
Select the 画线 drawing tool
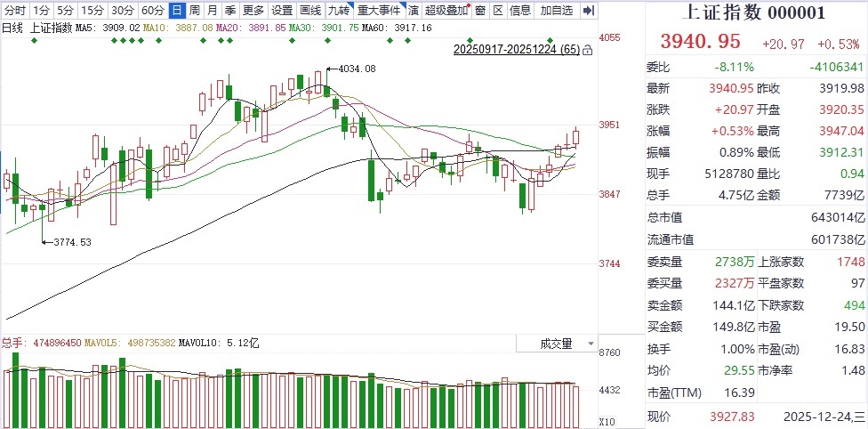click(310, 11)
